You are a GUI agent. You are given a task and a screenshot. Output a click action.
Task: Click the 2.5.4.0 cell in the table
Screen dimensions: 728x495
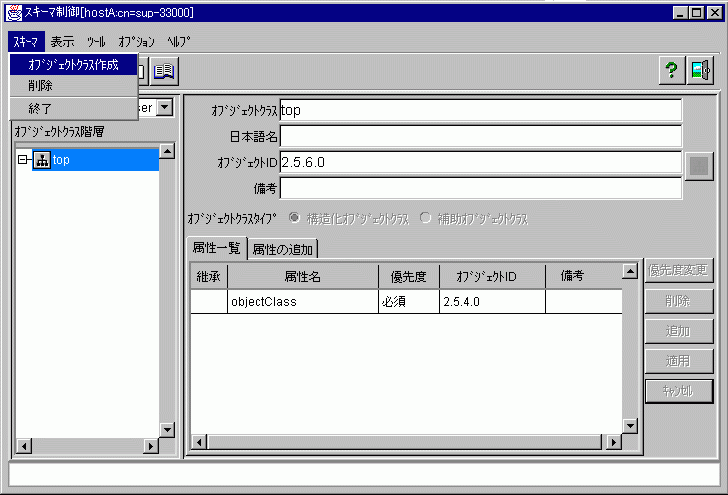492,302
